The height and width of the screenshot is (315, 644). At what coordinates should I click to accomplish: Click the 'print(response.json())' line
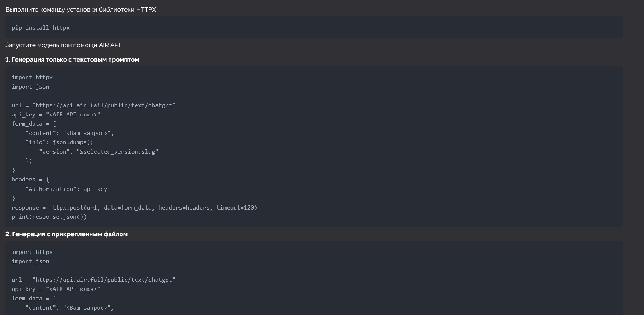pyautogui.click(x=49, y=217)
